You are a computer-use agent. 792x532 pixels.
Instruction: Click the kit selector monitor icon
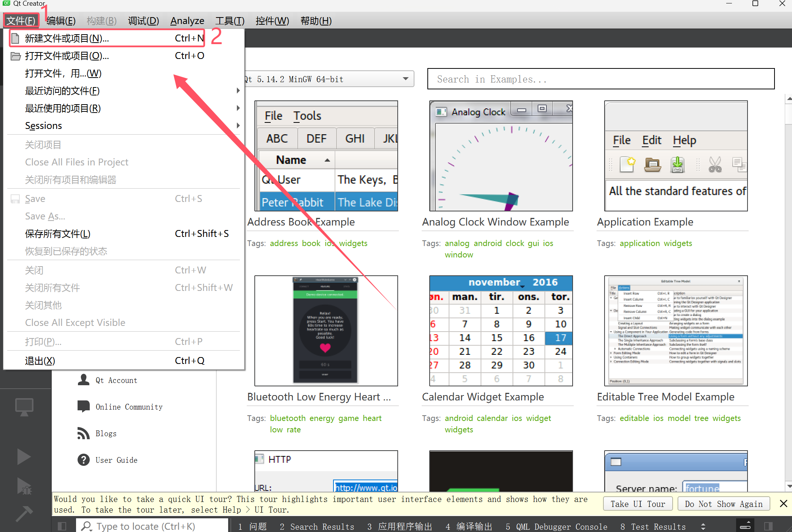[24, 407]
